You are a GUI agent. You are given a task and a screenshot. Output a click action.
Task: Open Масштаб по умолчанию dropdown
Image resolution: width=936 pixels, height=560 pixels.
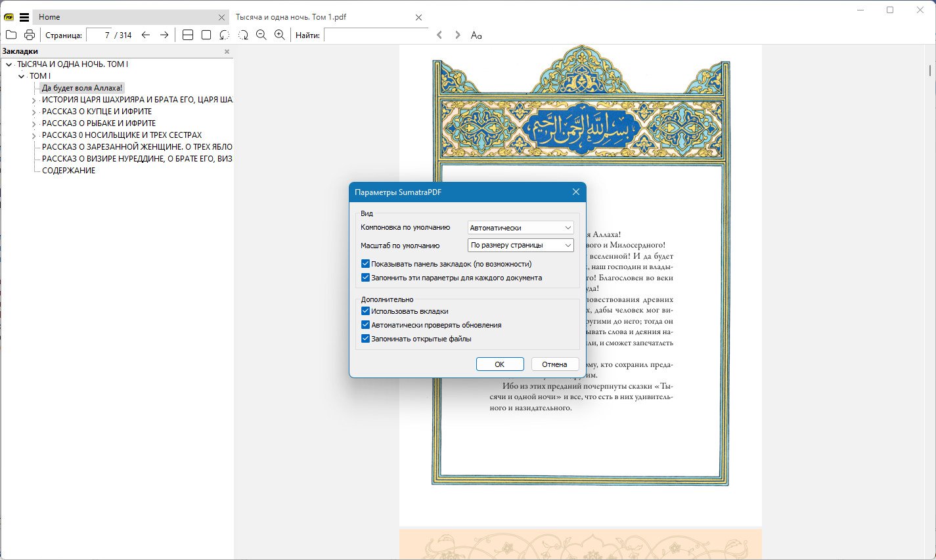coord(521,245)
